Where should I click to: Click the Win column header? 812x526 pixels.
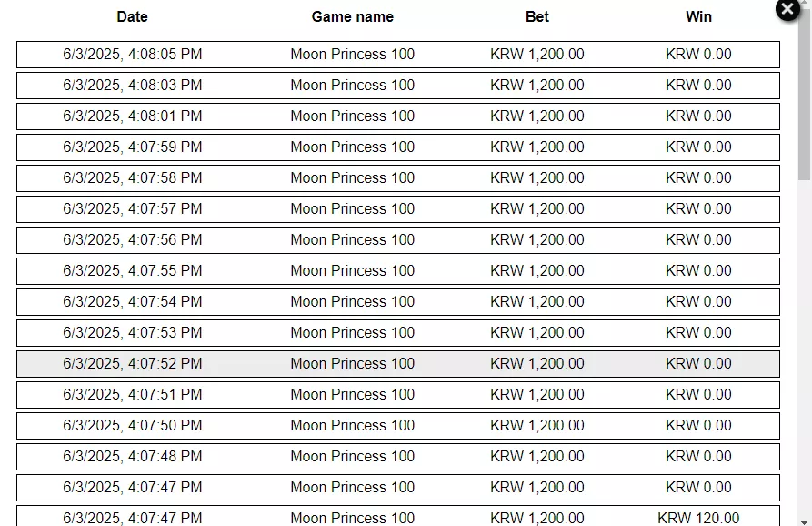(x=698, y=16)
